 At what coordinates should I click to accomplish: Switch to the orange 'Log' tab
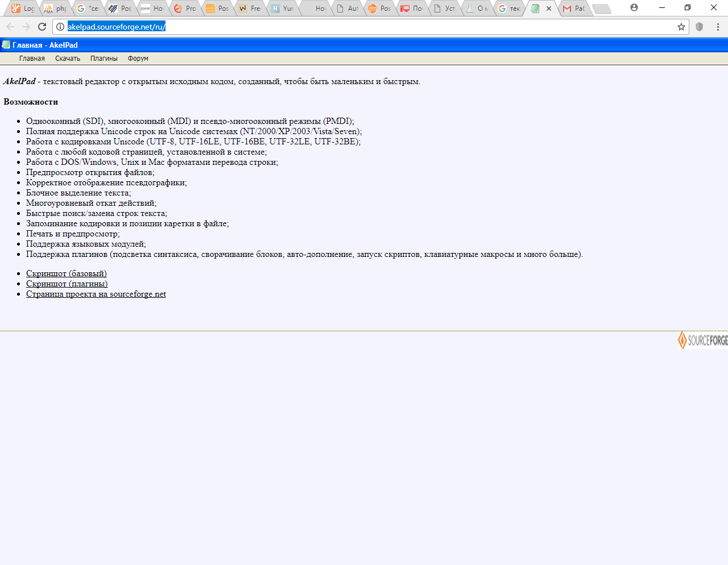(23, 9)
